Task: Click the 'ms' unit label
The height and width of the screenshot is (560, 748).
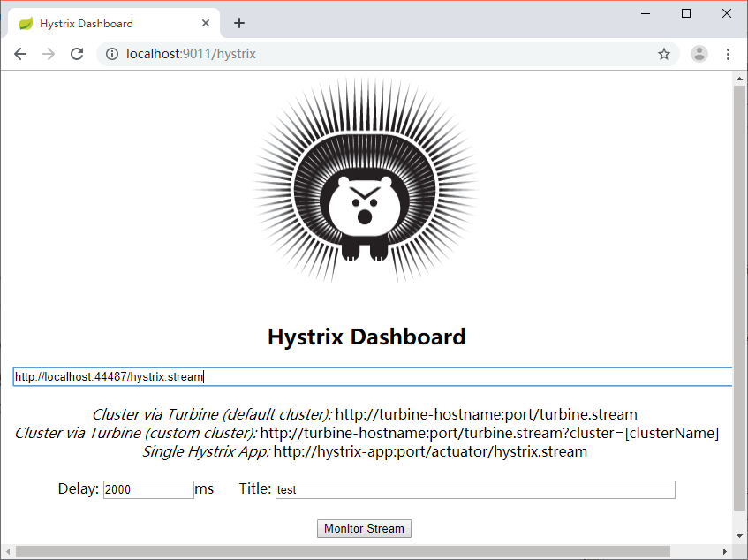Action: (204, 489)
